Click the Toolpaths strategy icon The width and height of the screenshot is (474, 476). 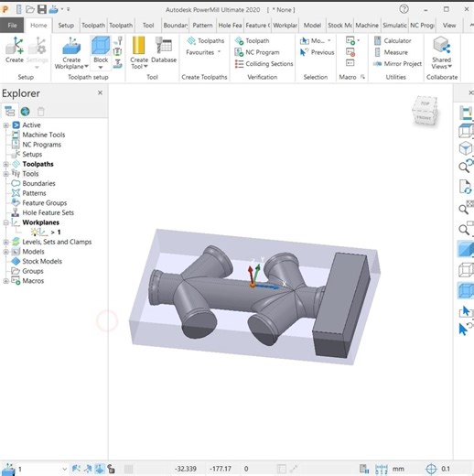tap(191, 40)
